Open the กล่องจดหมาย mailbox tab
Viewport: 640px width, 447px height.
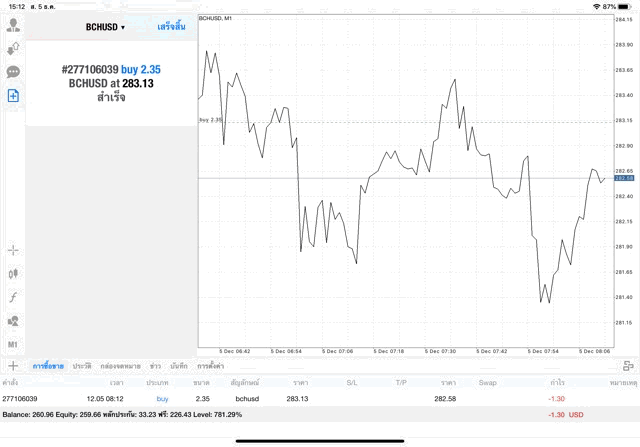tap(121, 367)
